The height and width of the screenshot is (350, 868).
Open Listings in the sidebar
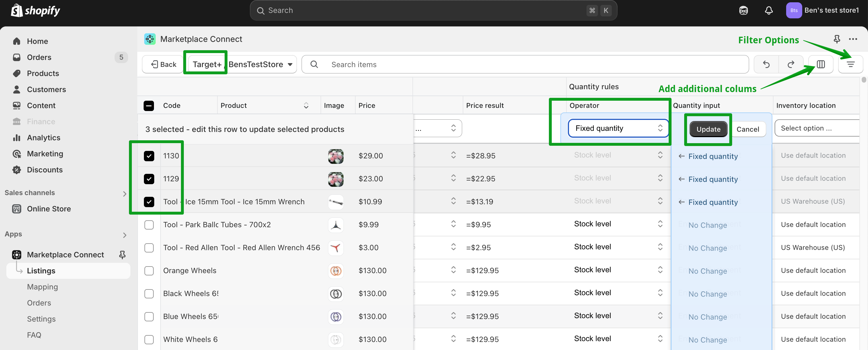[x=68, y=271]
